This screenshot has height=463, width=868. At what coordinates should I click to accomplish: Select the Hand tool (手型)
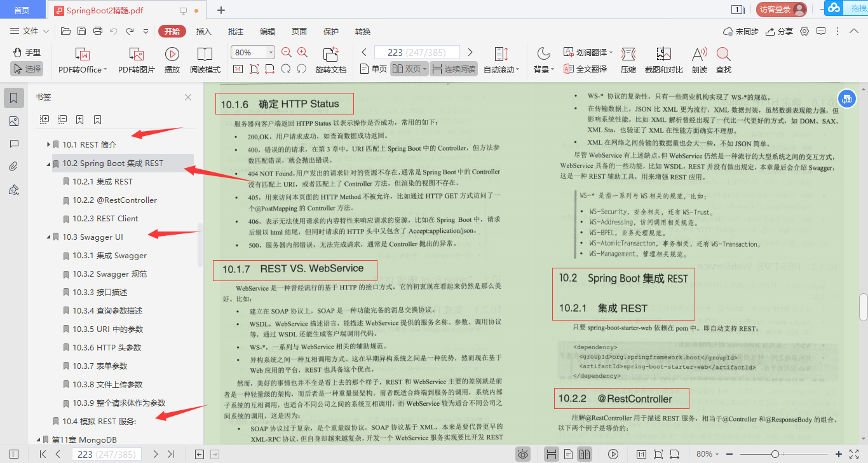27,52
